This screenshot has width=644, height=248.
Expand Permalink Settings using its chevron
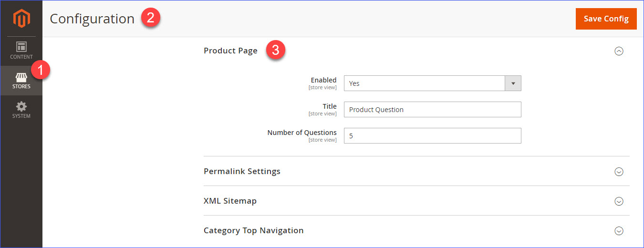[619, 172]
